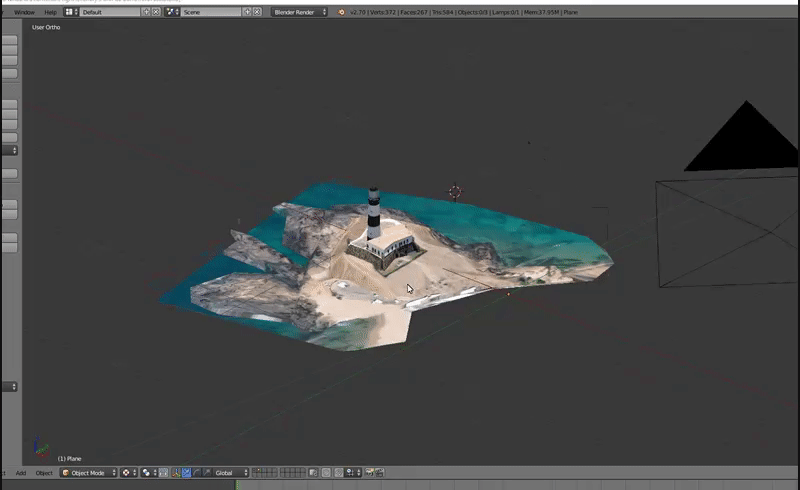The height and width of the screenshot is (490, 800).
Task: Click the (1) Plane object label
Action: [x=69, y=458]
